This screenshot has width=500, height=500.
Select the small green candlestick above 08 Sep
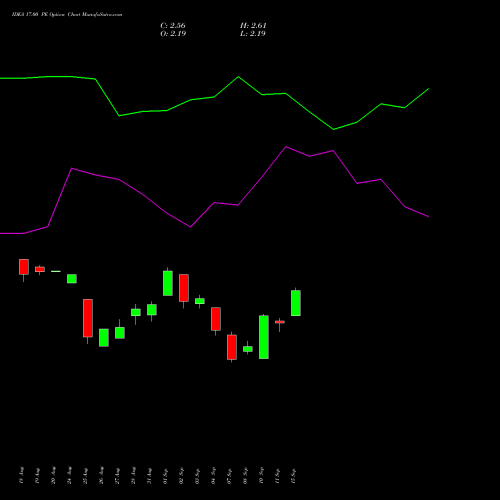248,349
